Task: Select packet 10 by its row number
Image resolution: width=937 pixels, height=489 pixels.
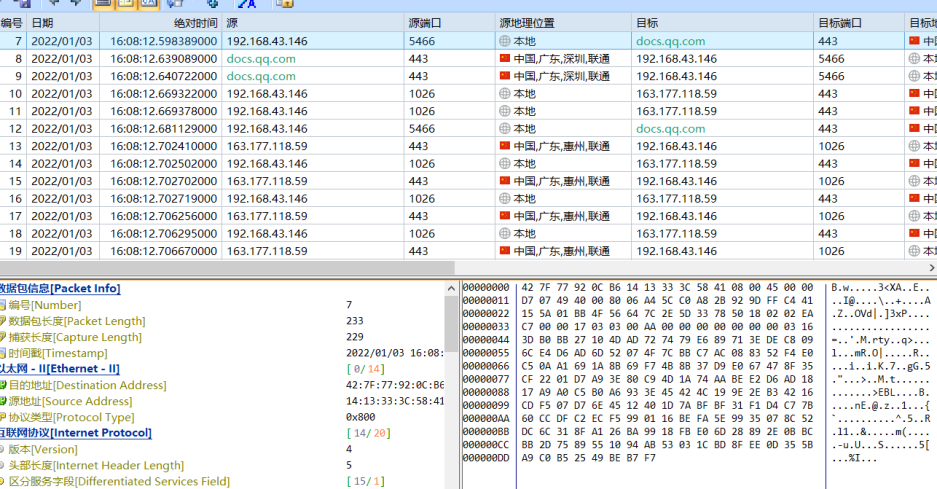Action: (15, 94)
